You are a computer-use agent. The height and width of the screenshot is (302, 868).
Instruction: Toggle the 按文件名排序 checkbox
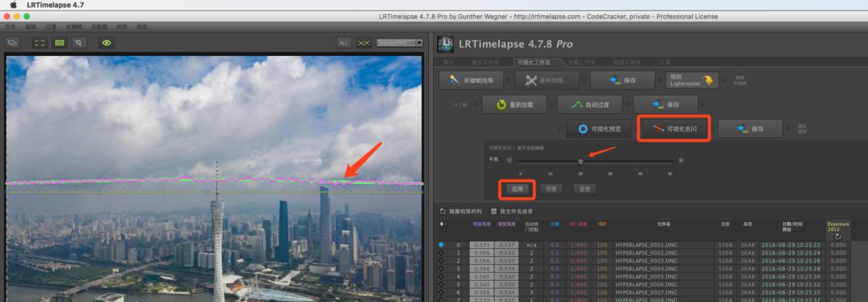coord(494,211)
